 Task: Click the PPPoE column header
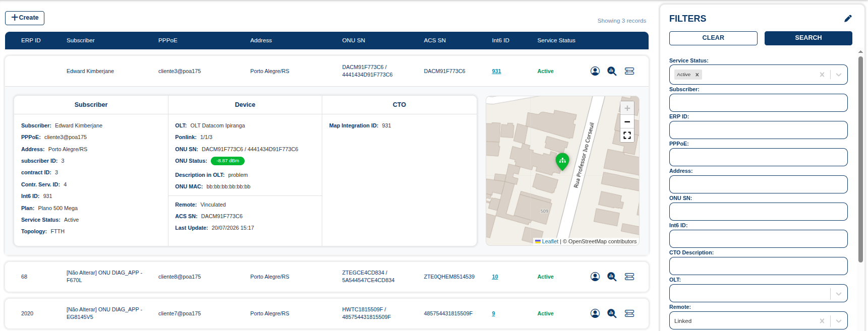168,40
